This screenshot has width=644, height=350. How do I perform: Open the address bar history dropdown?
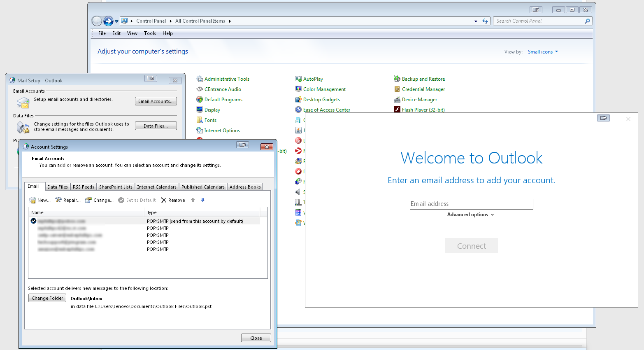click(x=476, y=21)
